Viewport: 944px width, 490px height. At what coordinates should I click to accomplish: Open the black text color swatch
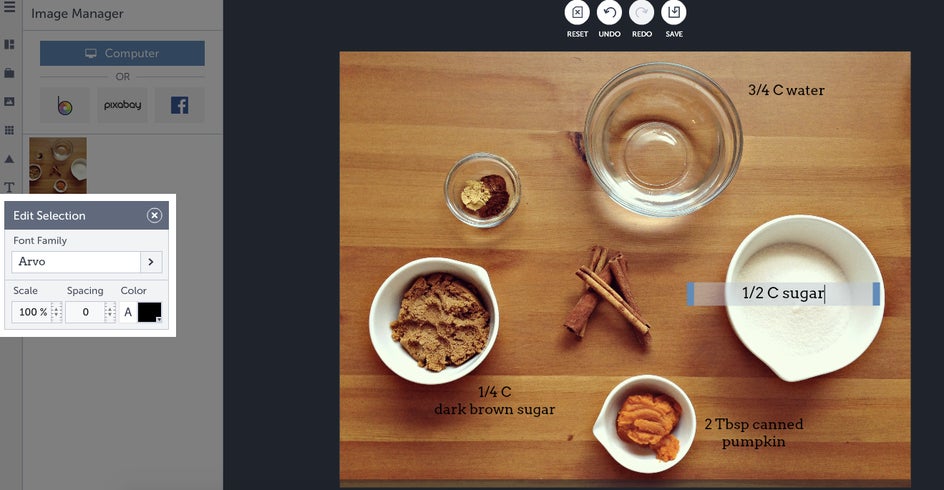pos(149,312)
